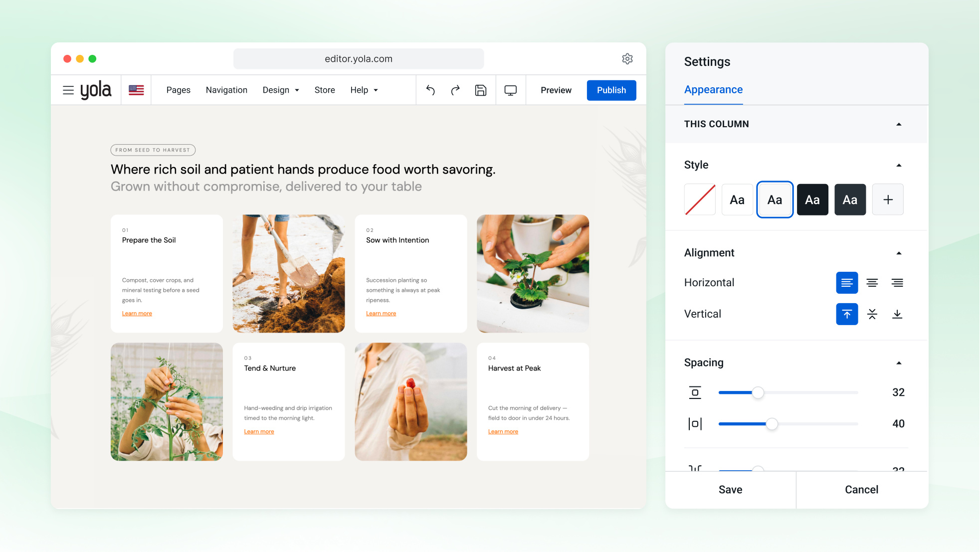Open the Pages menu item

(x=179, y=90)
